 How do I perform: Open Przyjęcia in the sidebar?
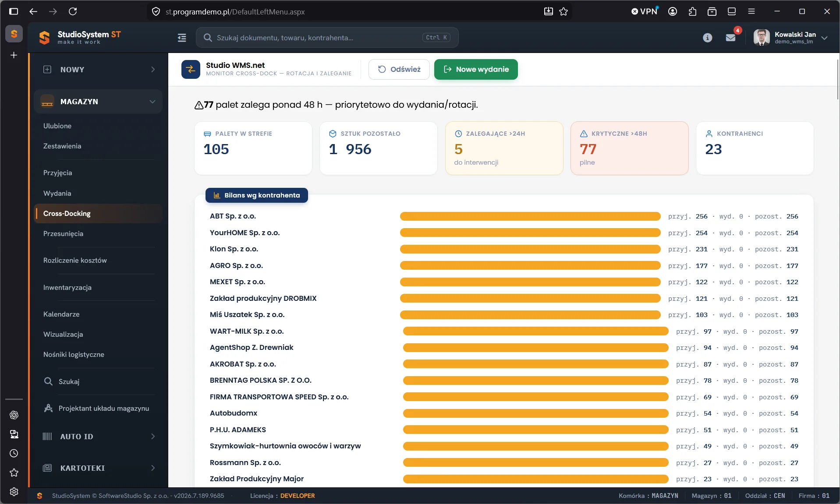(57, 173)
